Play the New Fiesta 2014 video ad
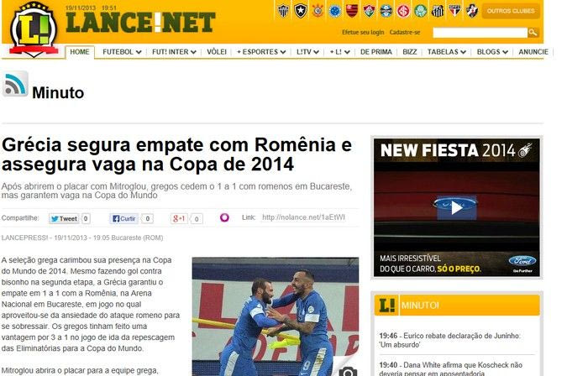 point(456,208)
